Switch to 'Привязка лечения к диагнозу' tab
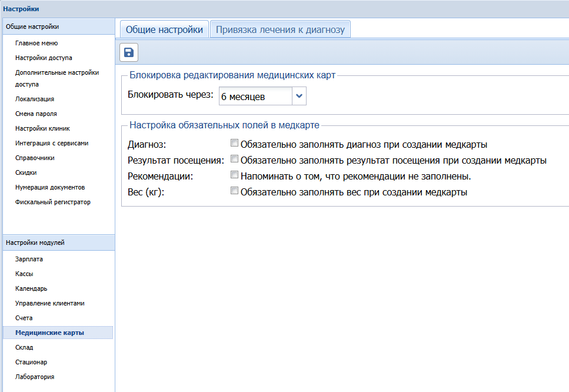This screenshot has height=392, width=569. coord(280,29)
